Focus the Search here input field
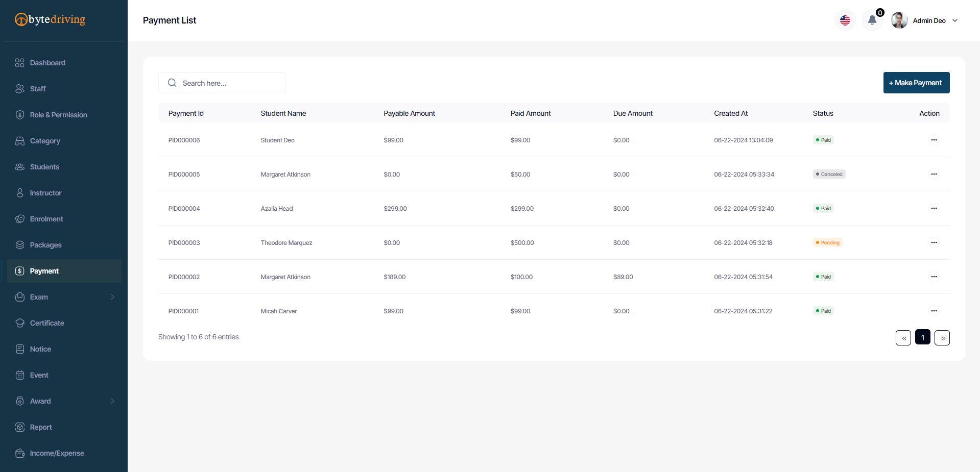Image resolution: width=980 pixels, height=472 pixels. click(x=230, y=83)
